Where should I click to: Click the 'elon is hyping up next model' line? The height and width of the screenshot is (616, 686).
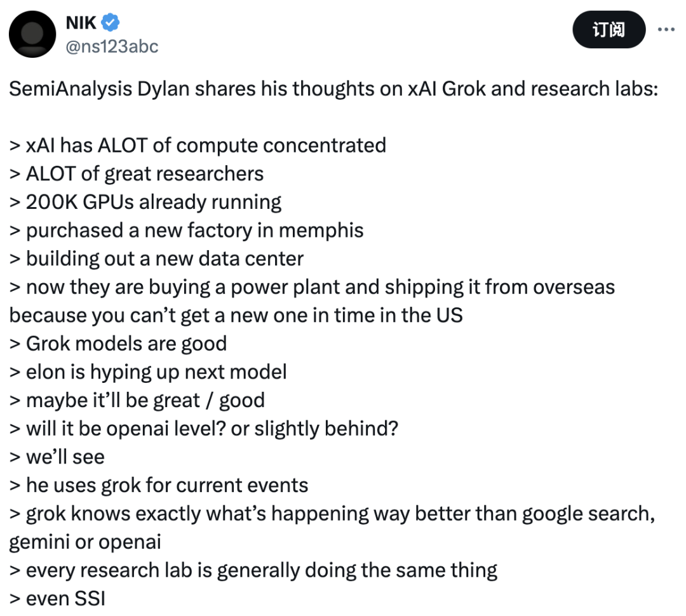pos(148,372)
